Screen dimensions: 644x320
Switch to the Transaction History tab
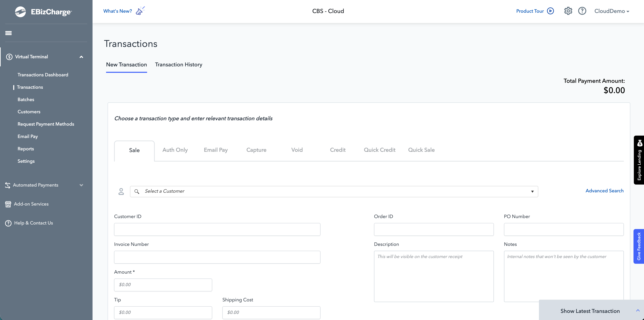click(x=178, y=65)
